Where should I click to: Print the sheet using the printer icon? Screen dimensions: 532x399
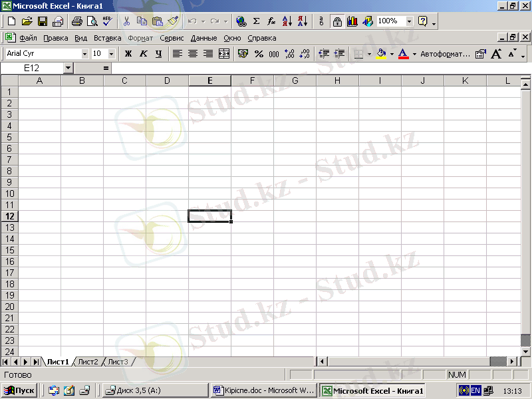(x=77, y=21)
